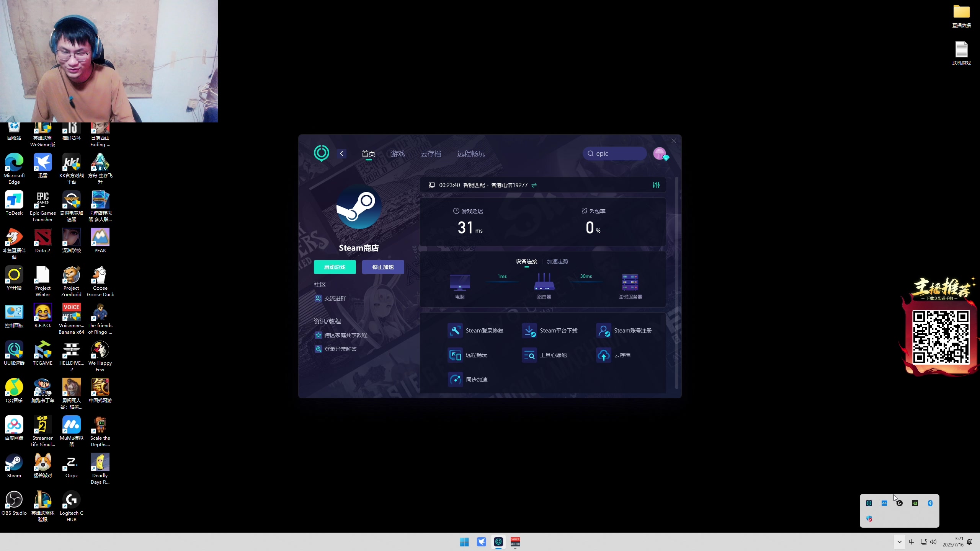This screenshot has height=551, width=980.
Task: Switch node via the swap arrows icon
Action: 534,185
